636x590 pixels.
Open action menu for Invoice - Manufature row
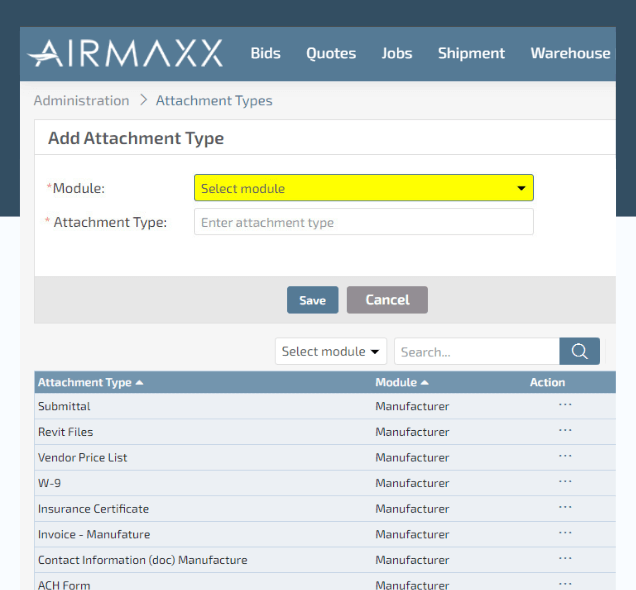pos(565,533)
